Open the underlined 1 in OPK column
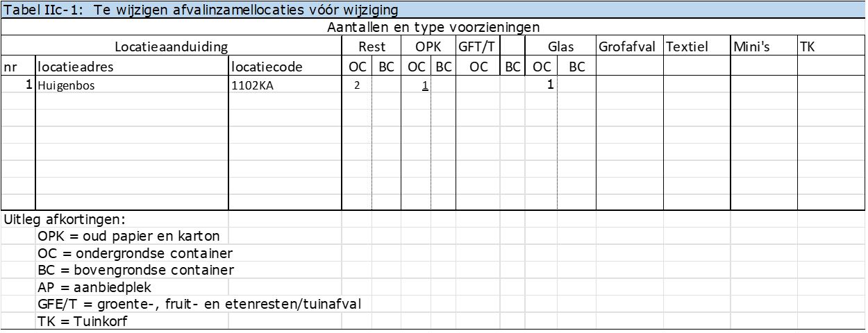This screenshot has height=333, width=868. tap(424, 87)
